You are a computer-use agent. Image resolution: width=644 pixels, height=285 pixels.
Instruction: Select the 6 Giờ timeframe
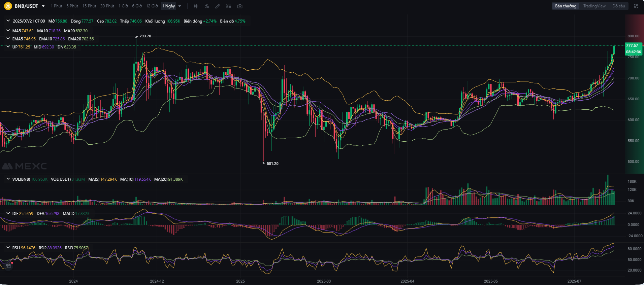point(137,6)
